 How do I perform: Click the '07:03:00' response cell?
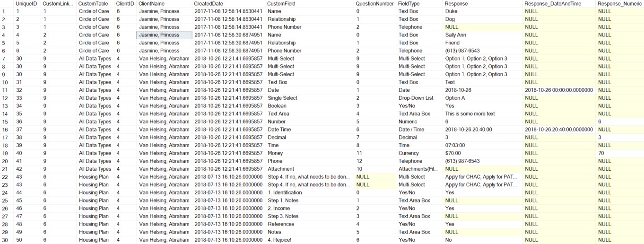pyautogui.click(x=455, y=145)
